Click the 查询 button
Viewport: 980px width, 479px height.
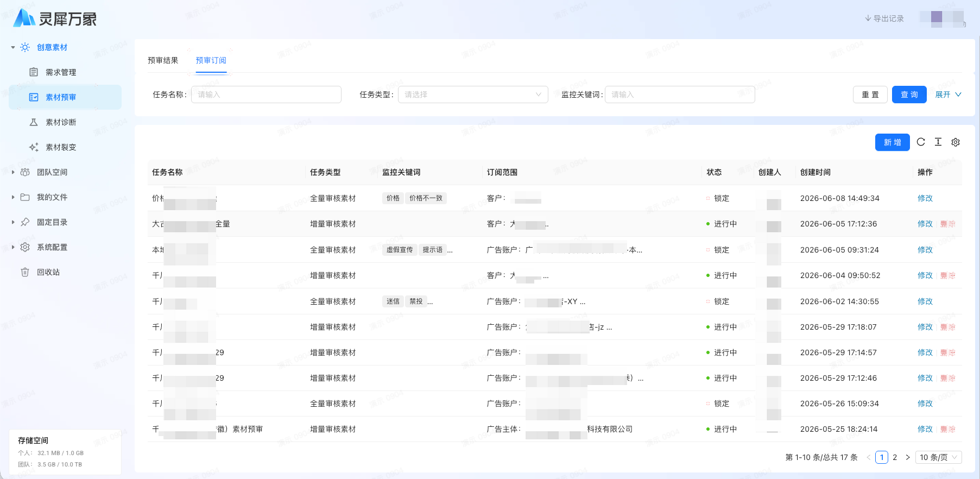tap(909, 94)
